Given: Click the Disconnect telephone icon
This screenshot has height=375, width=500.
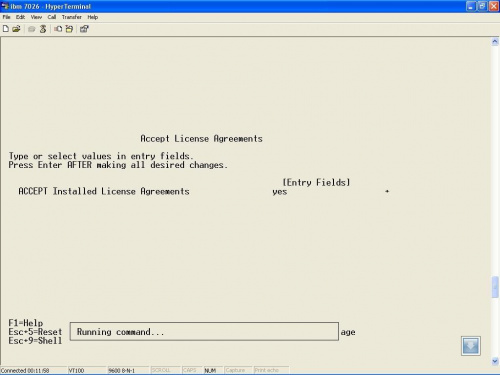Looking at the screenshot, I should (43, 29).
